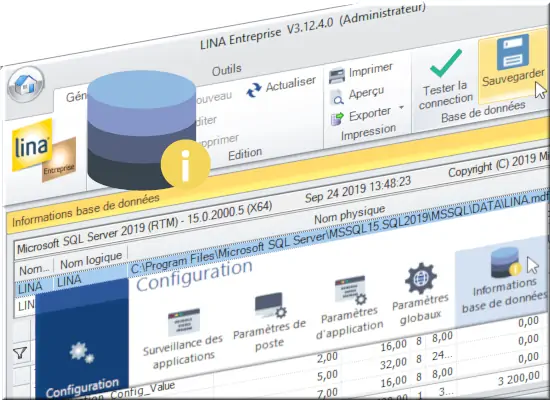Click the Sep 24 2019 13:48:23 date text
Screen dimensions: 550x400
tap(358, 189)
